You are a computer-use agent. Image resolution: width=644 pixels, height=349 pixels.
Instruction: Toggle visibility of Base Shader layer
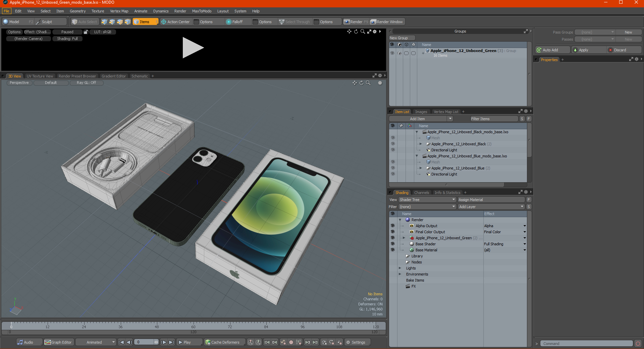pos(392,244)
